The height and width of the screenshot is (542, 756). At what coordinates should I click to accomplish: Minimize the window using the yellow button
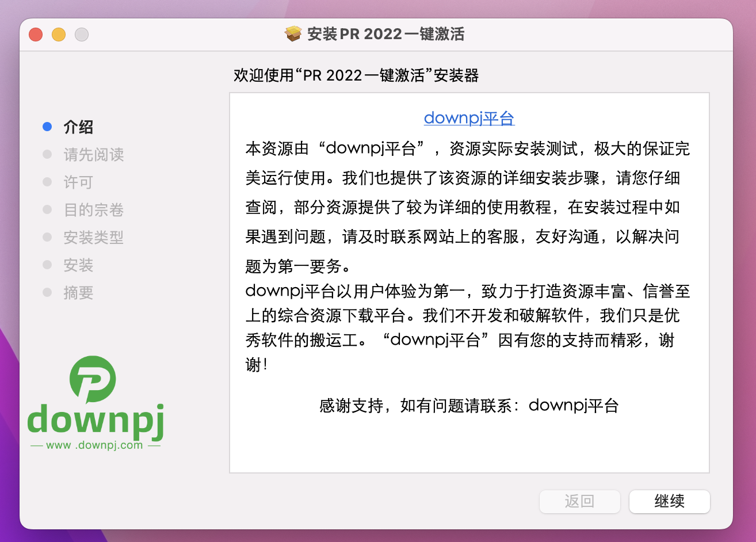(x=59, y=35)
